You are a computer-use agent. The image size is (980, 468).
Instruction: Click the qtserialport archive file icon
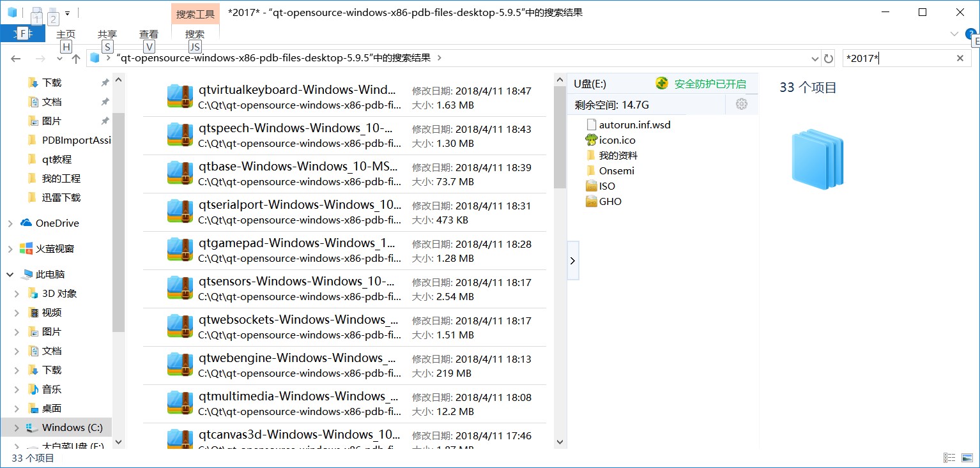(180, 211)
